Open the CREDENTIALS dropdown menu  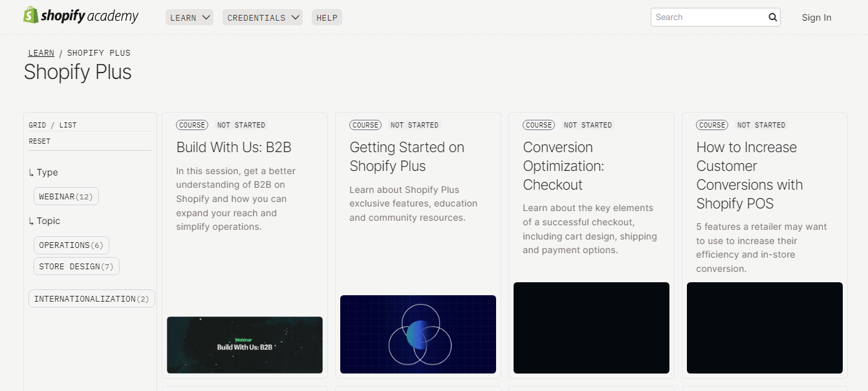click(x=262, y=17)
